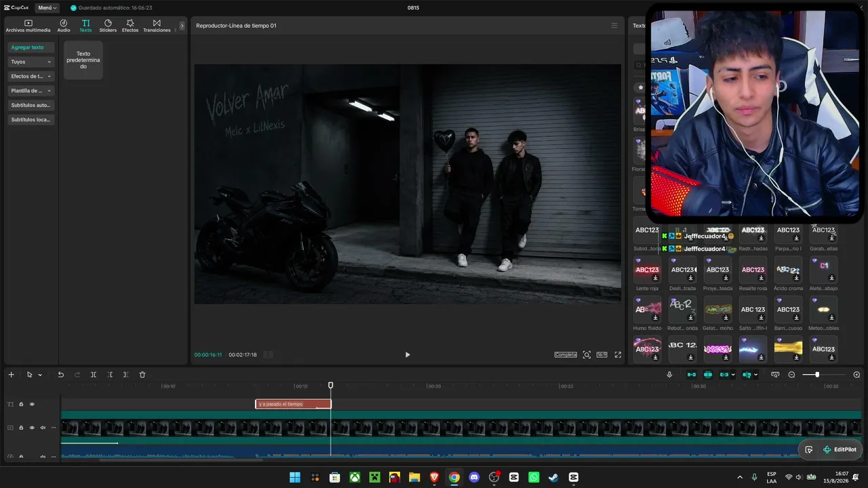
Task: Click the cover/caption icon beside zoom out
Action: pos(775,375)
